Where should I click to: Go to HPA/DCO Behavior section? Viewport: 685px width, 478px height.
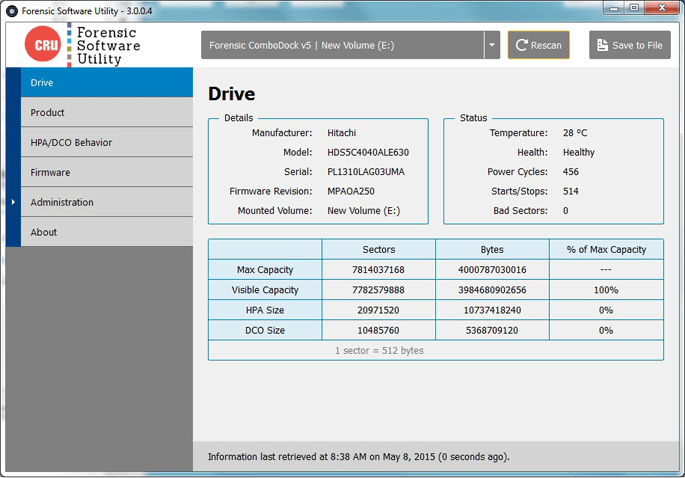[100, 142]
